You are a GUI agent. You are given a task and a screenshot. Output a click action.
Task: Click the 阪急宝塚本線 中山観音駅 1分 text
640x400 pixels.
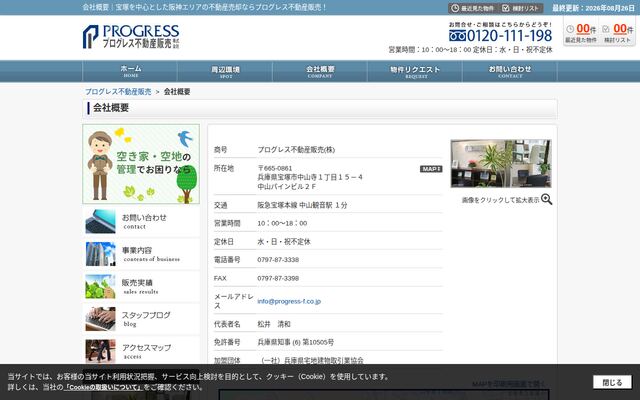coord(302,205)
